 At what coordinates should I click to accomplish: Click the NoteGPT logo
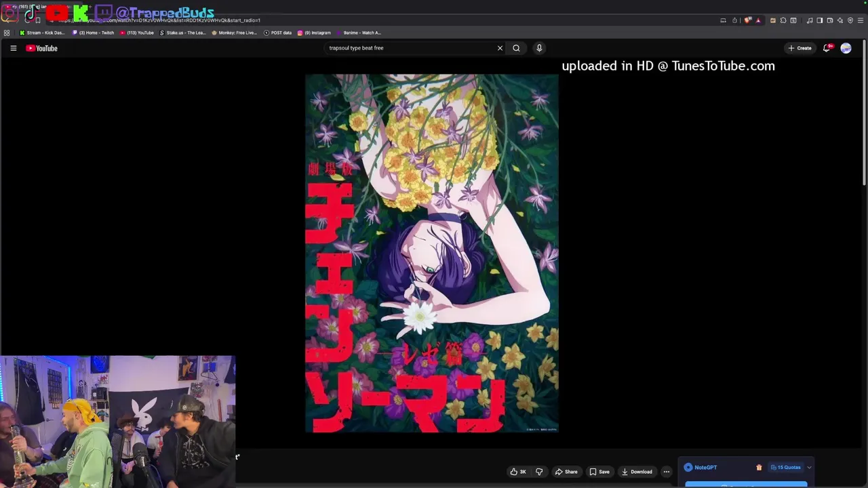pyautogui.click(x=701, y=467)
